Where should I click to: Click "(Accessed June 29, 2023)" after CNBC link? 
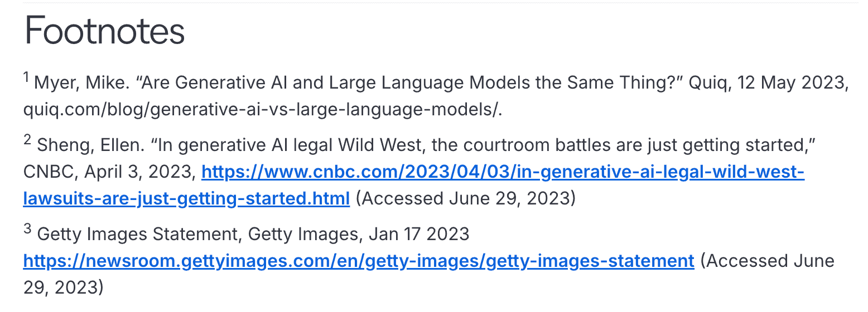click(x=465, y=198)
